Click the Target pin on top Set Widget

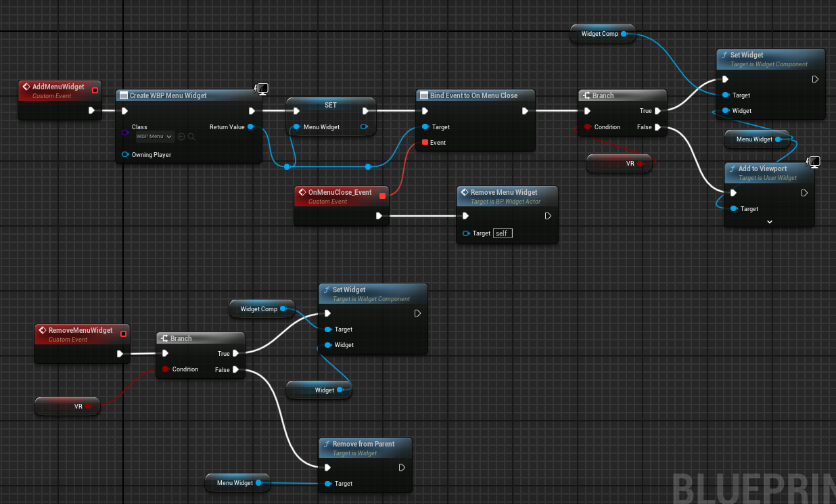(726, 95)
